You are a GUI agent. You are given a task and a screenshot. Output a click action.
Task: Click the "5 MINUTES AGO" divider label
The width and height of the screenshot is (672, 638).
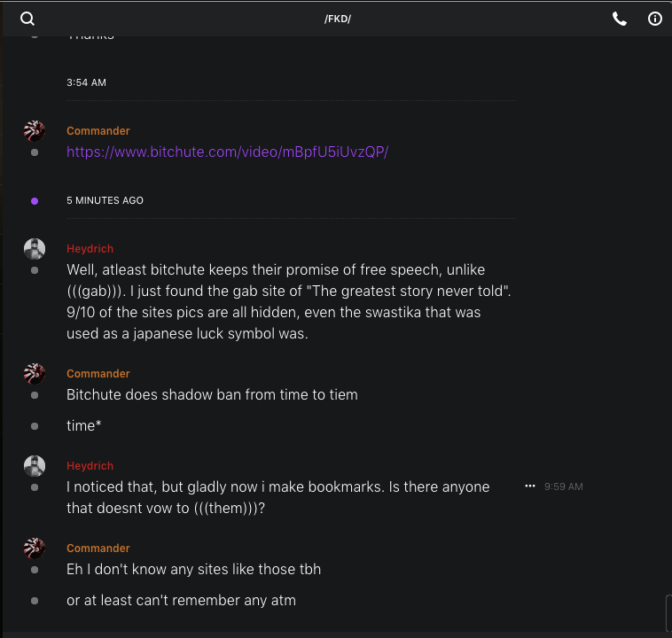[105, 200]
